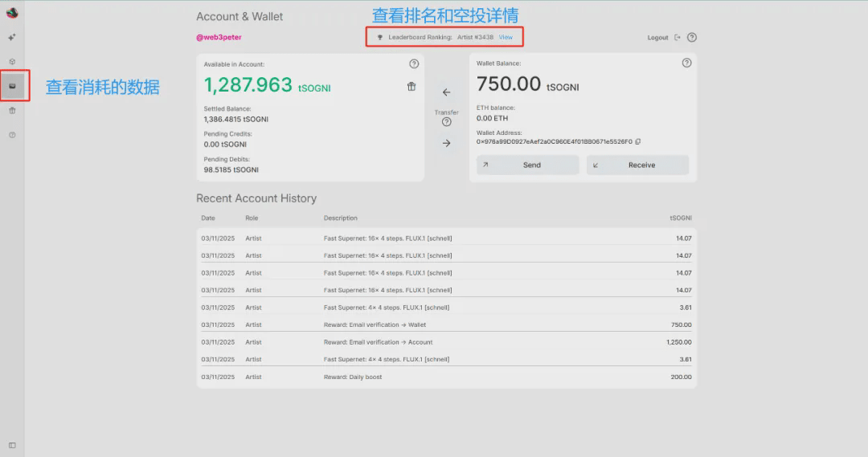868x457 pixels.
Task: Click Logout
Action: 658,38
